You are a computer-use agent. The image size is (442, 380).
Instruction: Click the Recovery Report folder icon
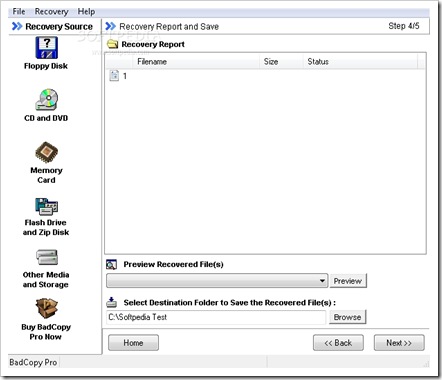(112, 44)
